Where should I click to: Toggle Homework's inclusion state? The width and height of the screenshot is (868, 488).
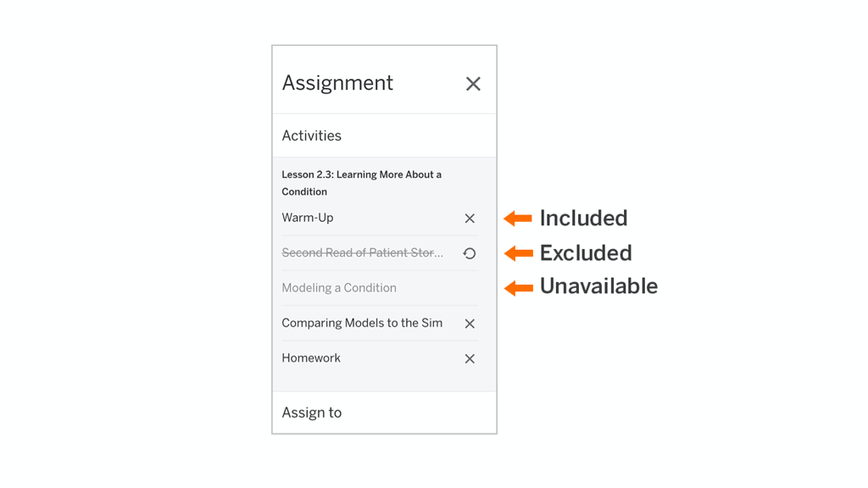(470, 358)
